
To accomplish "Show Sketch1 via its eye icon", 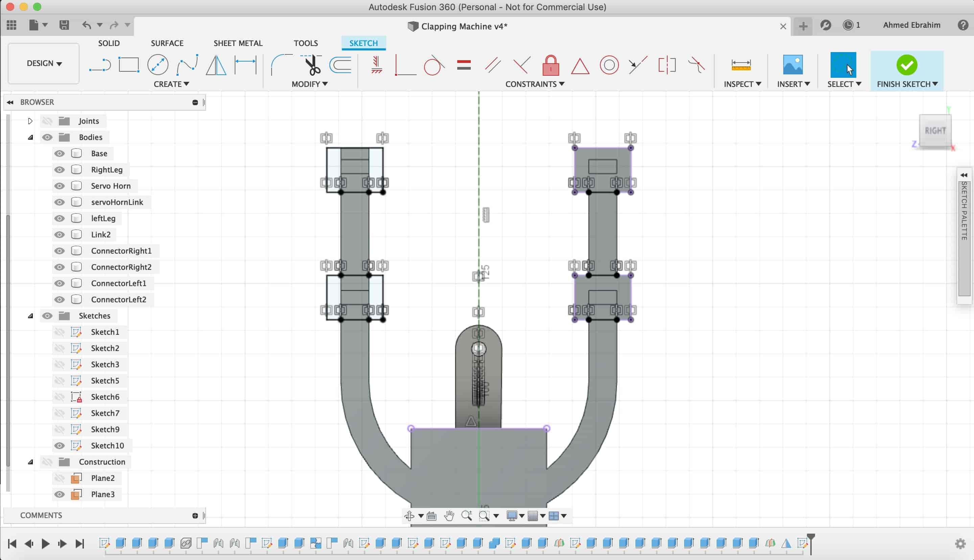I will point(59,332).
